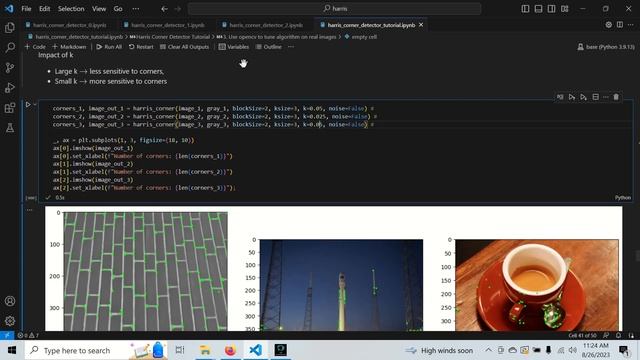The height and width of the screenshot is (360, 640).
Task: Open more cell actions ellipsis
Action: [606, 97]
